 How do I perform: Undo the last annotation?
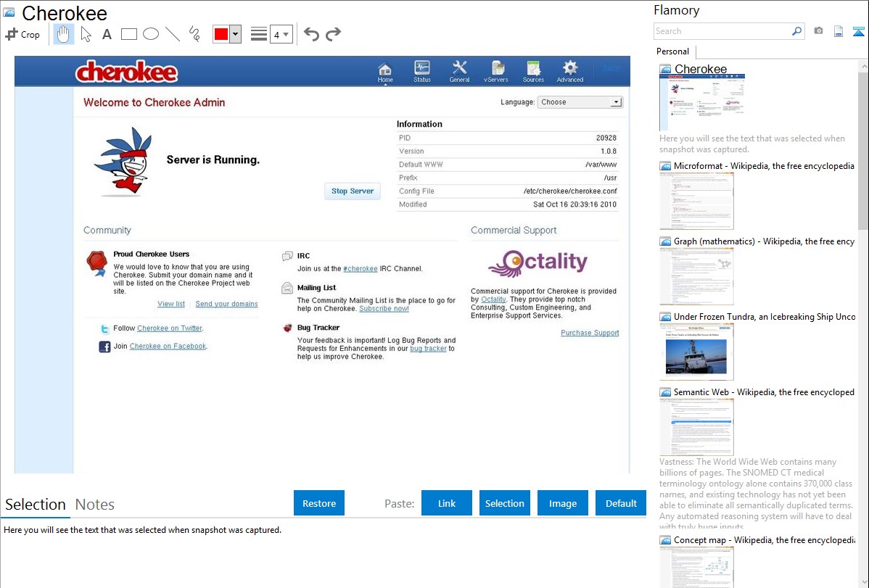(x=311, y=34)
